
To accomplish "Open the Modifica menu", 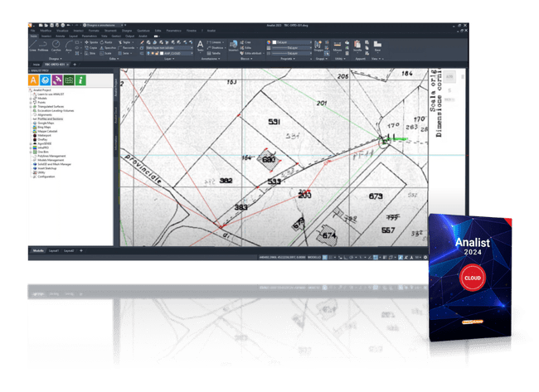I will click(x=46, y=31).
